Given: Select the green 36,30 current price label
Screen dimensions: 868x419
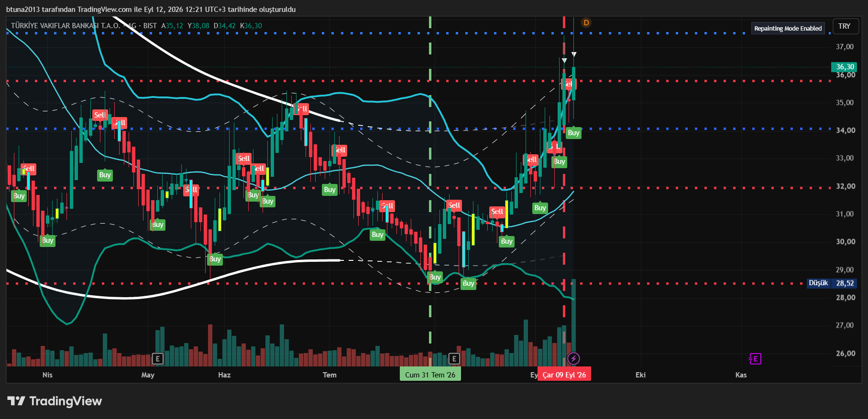Looking at the screenshot, I should (845, 67).
